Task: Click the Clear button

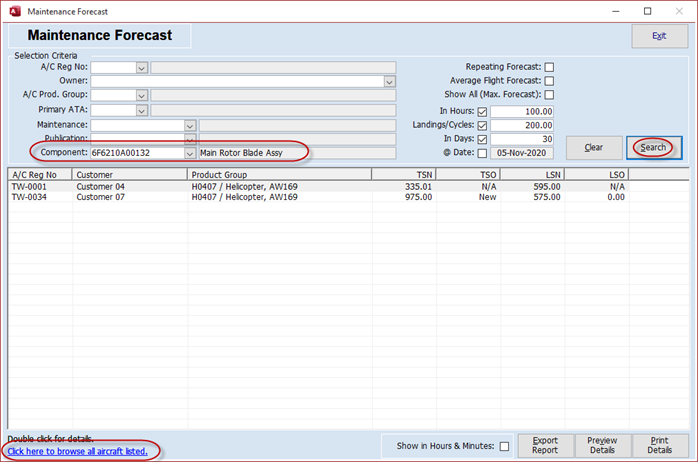Action: pyautogui.click(x=593, y=147)
